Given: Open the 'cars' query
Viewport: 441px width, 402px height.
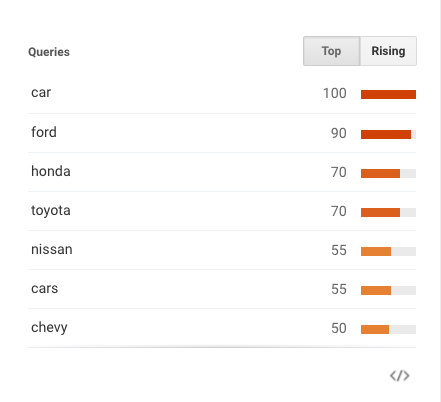Looking at the screenshot, I should tap(44, 289).
